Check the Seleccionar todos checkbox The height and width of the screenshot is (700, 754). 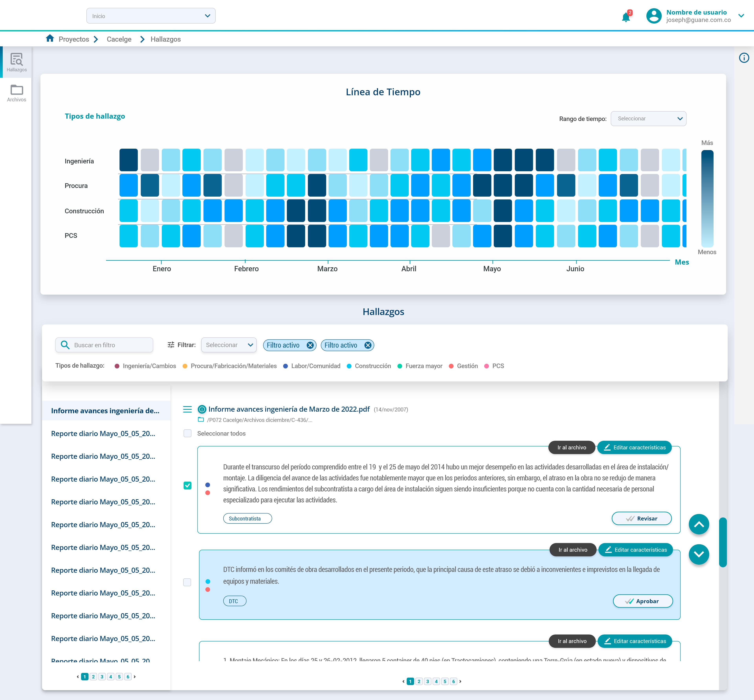tap(188, 433)
